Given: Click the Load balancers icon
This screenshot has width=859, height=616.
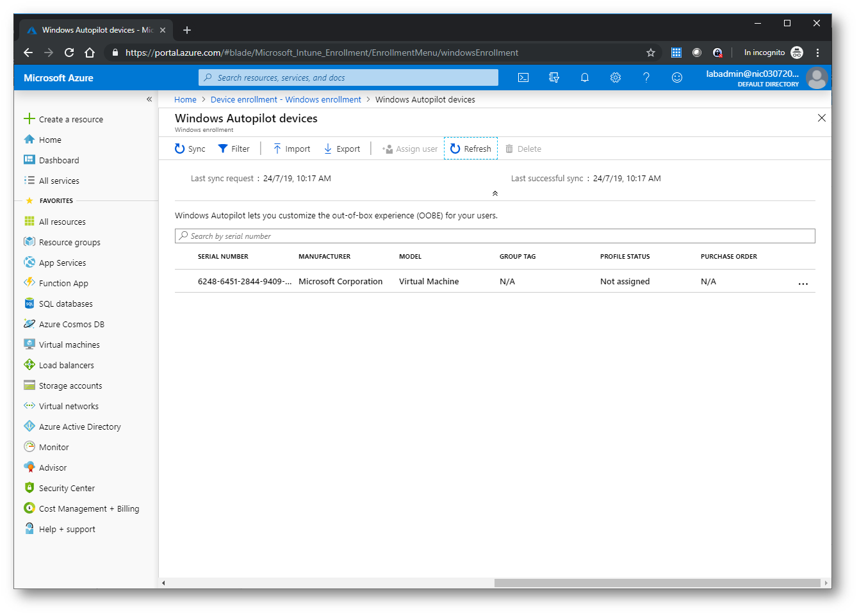Looking at the screenshot, I should click(29, 364).
